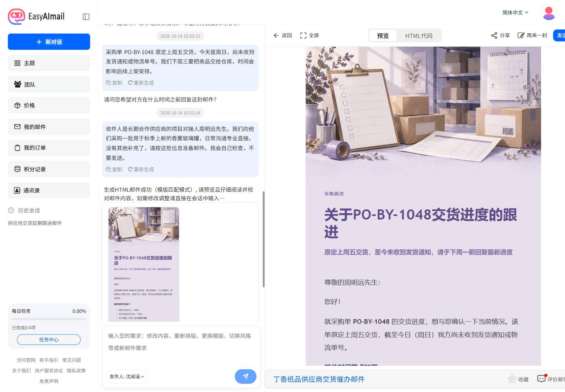Regenerate the PO-BY-1048 message

(141, 83)
